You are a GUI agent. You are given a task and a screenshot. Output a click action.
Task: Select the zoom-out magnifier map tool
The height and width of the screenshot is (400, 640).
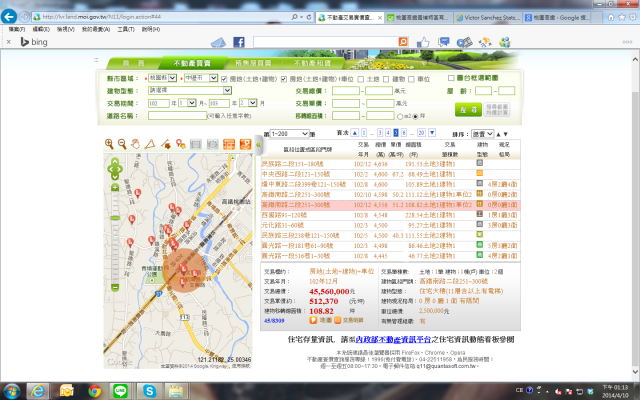[122, 144]
